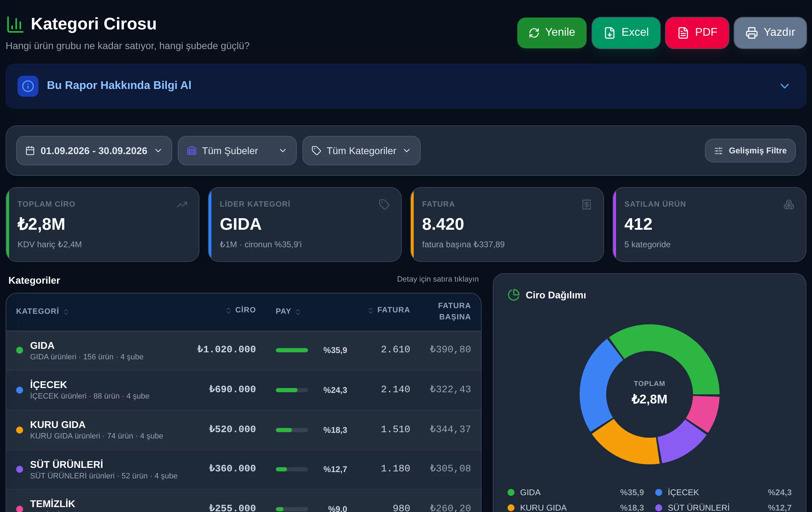Screen dimensions: 812x512
Task: Sort by the KATEGORİ column header arrows
Action: [x=66, y=312]
